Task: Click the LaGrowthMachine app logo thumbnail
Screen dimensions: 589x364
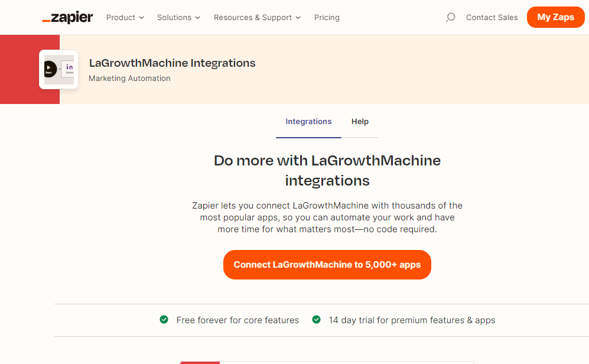Action: [x=58, y=69]
